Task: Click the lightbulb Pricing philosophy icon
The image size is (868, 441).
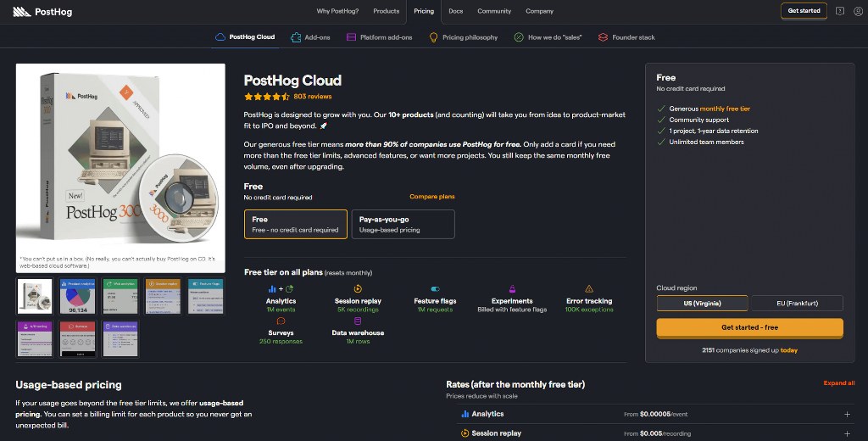Action: click(x=433, y=37)
